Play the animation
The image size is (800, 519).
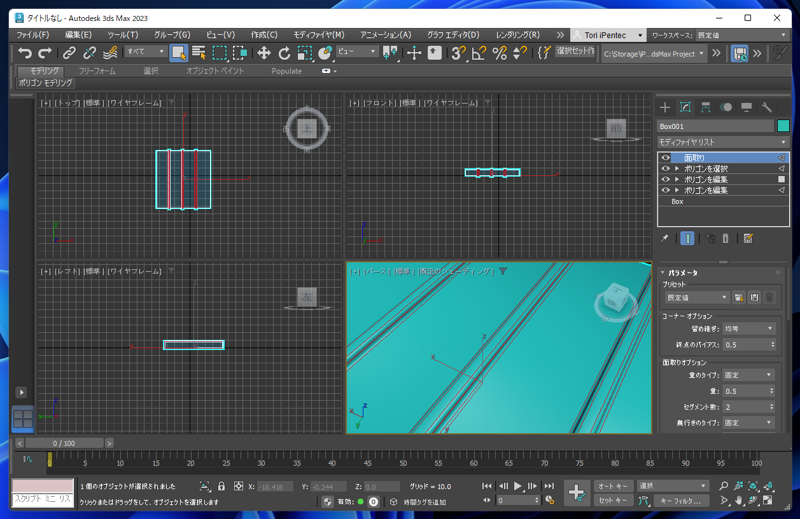click(x=517, y=486)
